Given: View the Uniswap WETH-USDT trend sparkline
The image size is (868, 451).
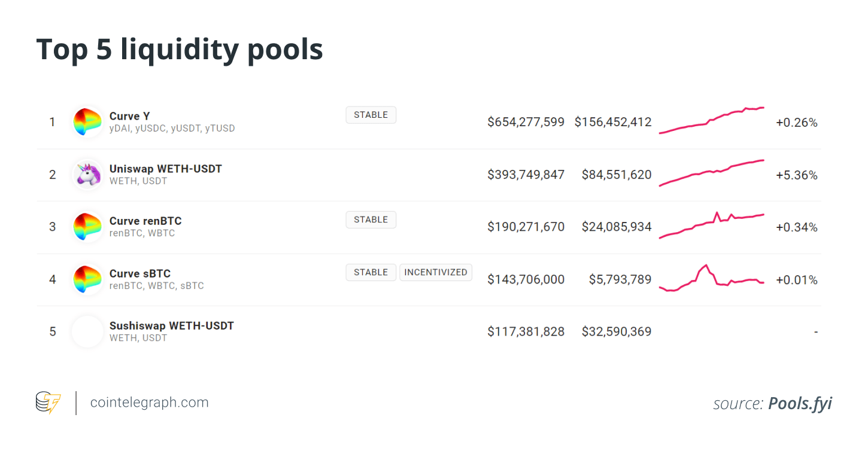Looking at the screenshot, I should pyautogui.click(x=712, y=173).
